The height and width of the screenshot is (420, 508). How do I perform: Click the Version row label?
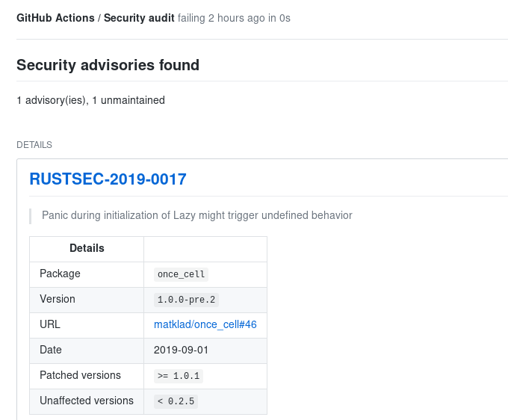point(58,299)
